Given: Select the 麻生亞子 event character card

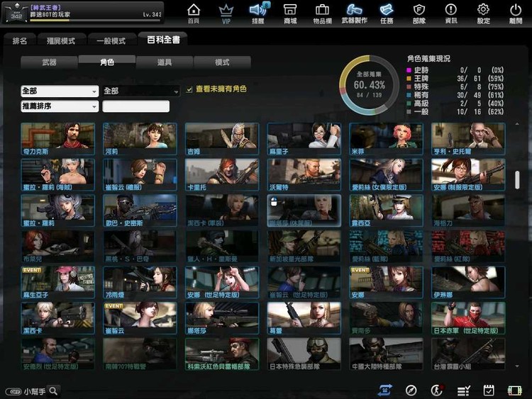Looking at the screenshot, I should tap(57, 282).
